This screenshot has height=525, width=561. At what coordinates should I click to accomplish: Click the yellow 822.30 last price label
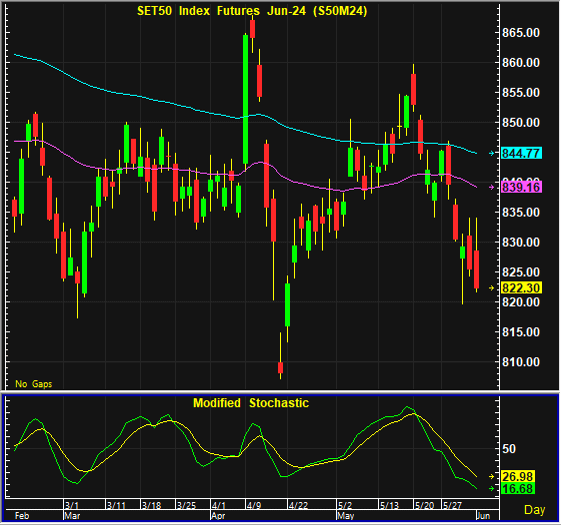point(521,288)
